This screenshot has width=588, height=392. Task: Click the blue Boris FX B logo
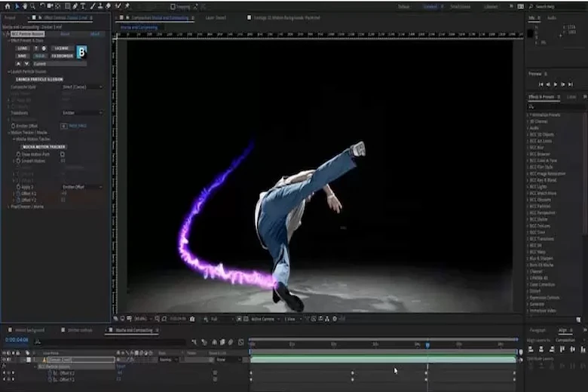81,52
